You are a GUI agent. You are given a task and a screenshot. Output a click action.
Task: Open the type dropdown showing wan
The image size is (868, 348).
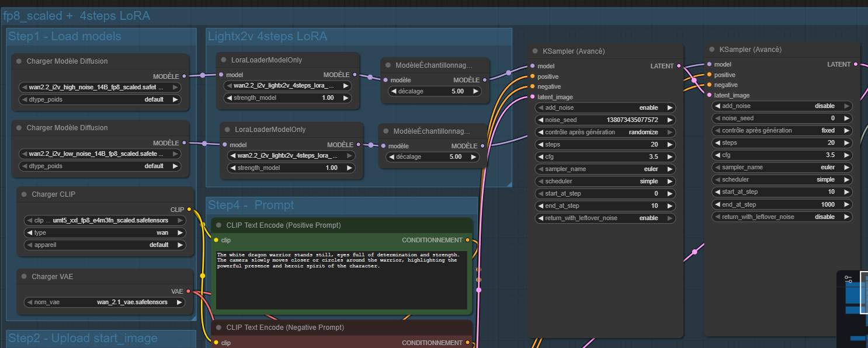pos(105,232)
